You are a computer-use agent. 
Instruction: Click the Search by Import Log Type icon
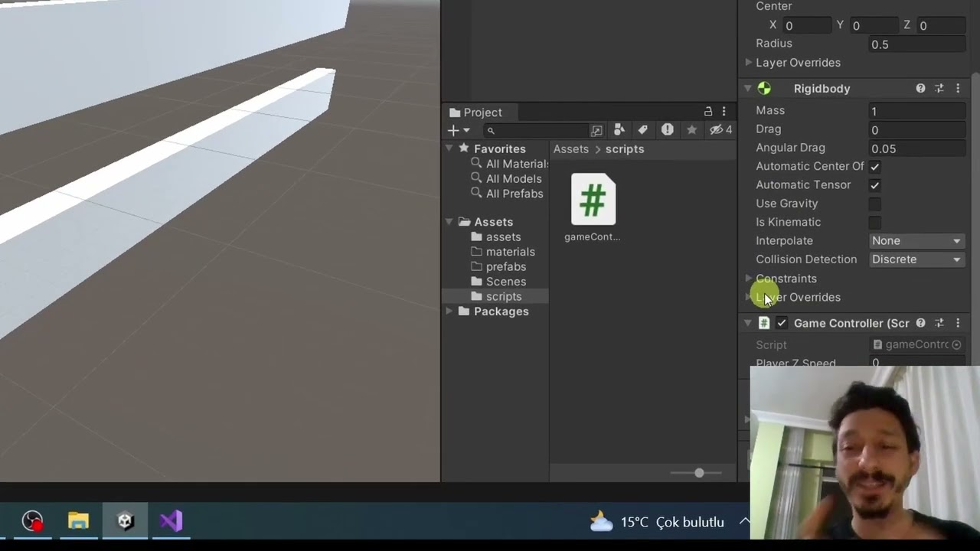click(668, 130)
